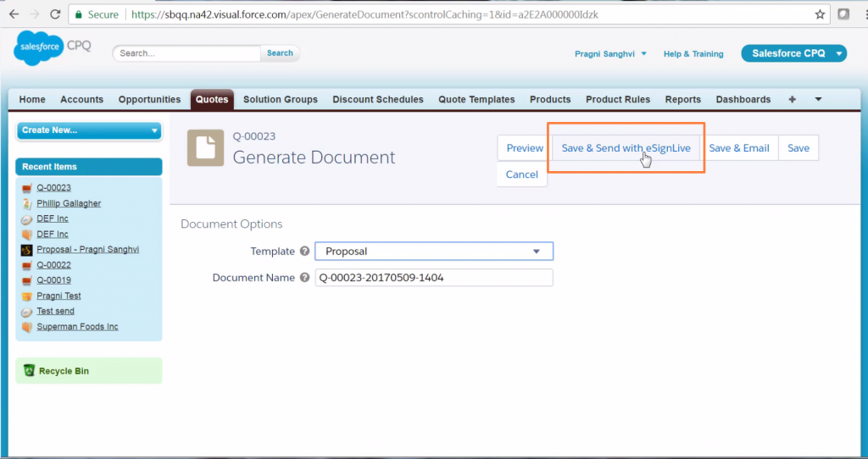Focus the Search input field

(x=187, y=53)
